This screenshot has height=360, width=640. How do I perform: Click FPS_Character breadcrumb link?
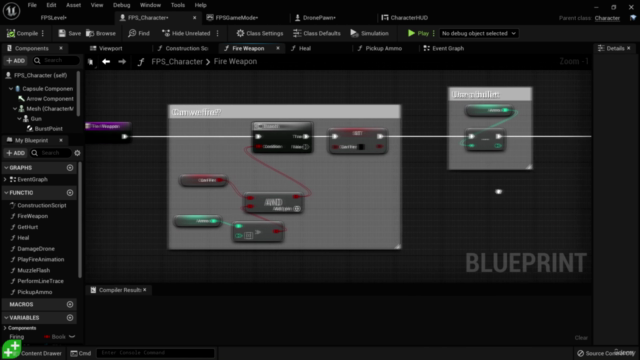tap(177, 62)
